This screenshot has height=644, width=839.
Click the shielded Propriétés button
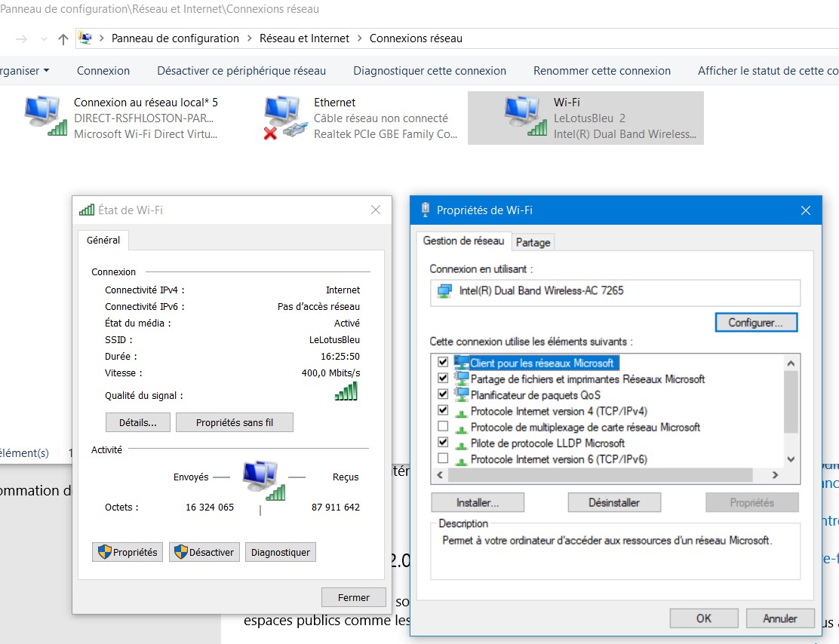coord(128,552)
